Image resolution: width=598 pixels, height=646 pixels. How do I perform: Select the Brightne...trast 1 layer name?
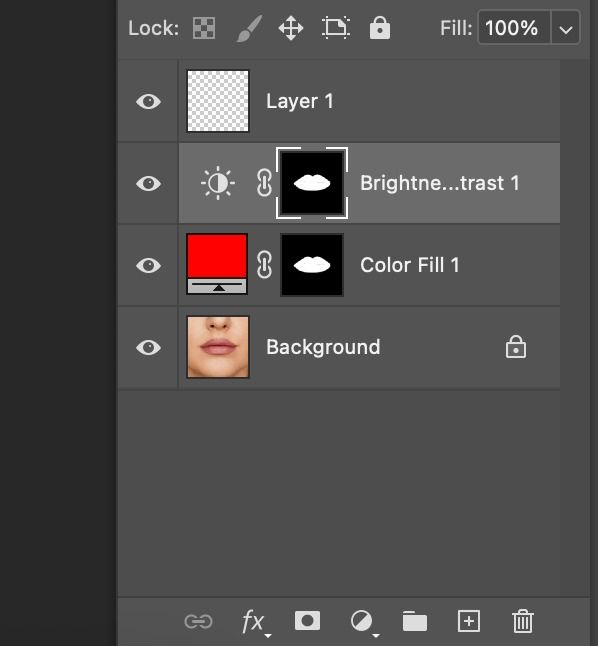(439, 183)
